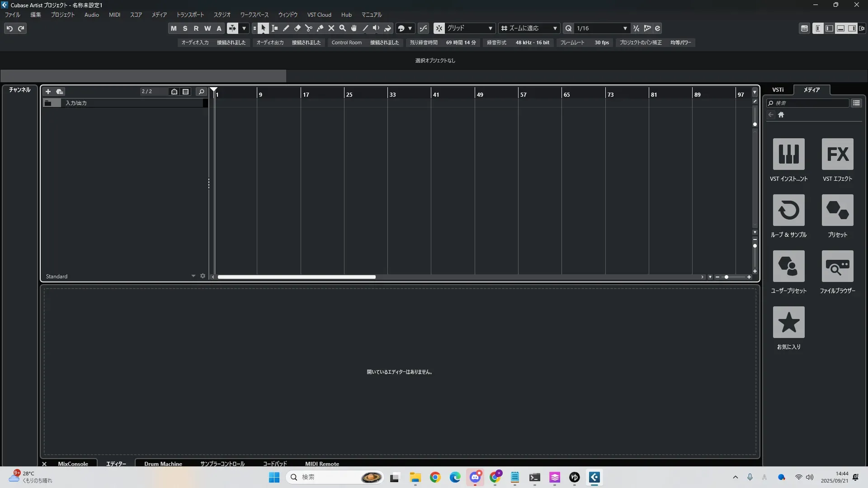Select the Mute X tool
The height and width of the screenshot is (488, 868).
point(331,28)
